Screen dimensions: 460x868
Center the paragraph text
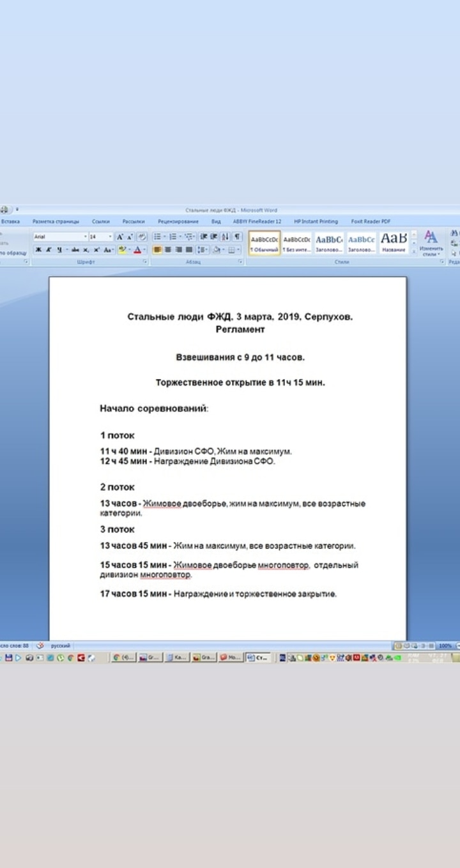click(168, 250)
